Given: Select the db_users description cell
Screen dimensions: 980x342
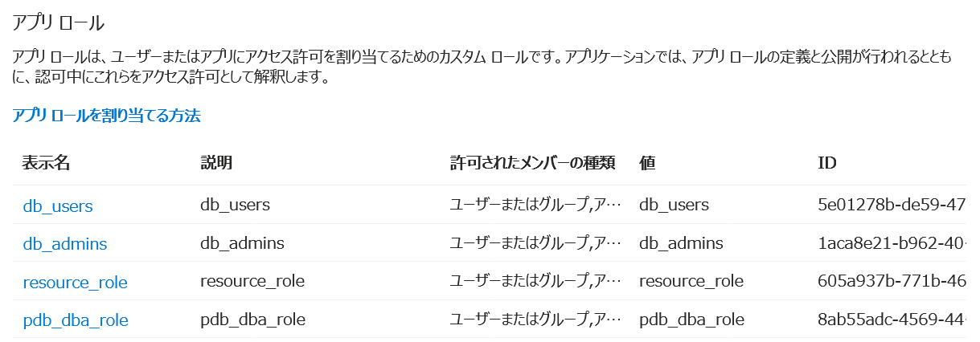Looking at the screenshot, I should coord(235,205).
